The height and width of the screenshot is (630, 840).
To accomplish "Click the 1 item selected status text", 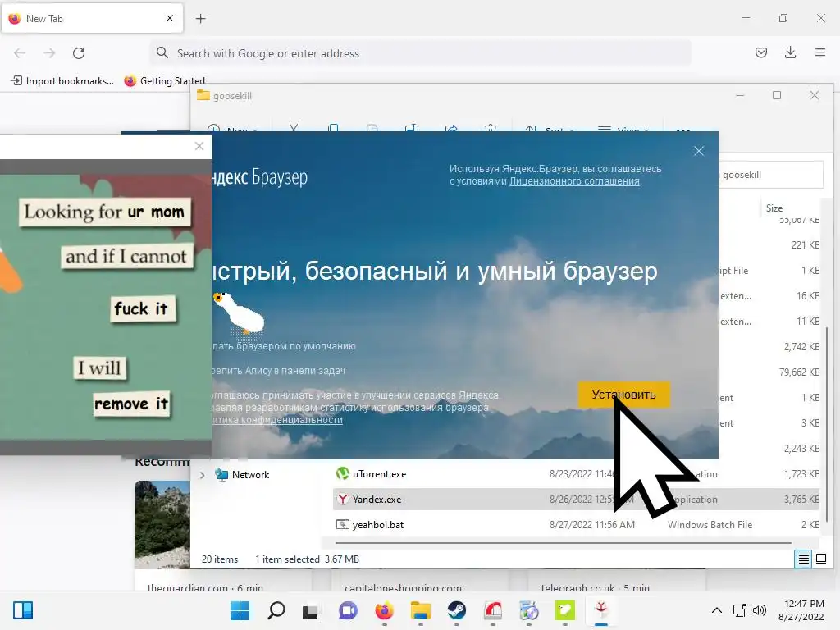I will [287, 559].
